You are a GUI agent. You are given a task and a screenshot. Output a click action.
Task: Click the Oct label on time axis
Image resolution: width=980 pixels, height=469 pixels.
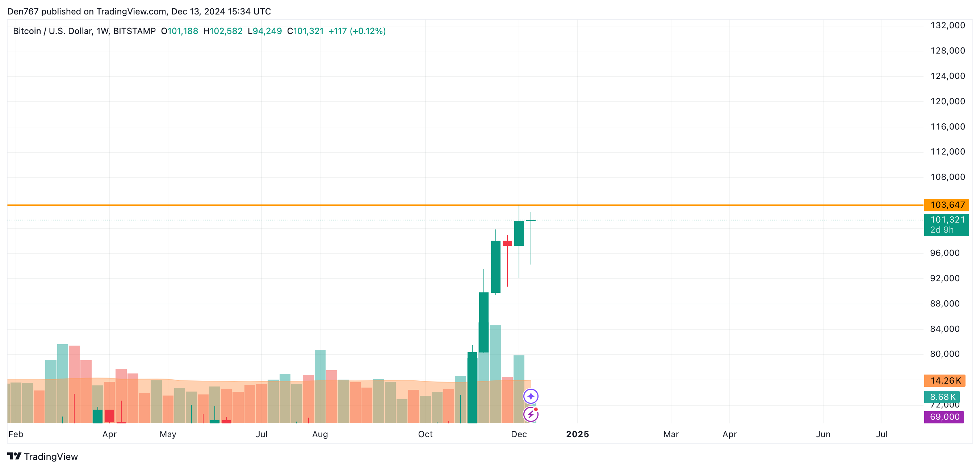pos(425,434)
